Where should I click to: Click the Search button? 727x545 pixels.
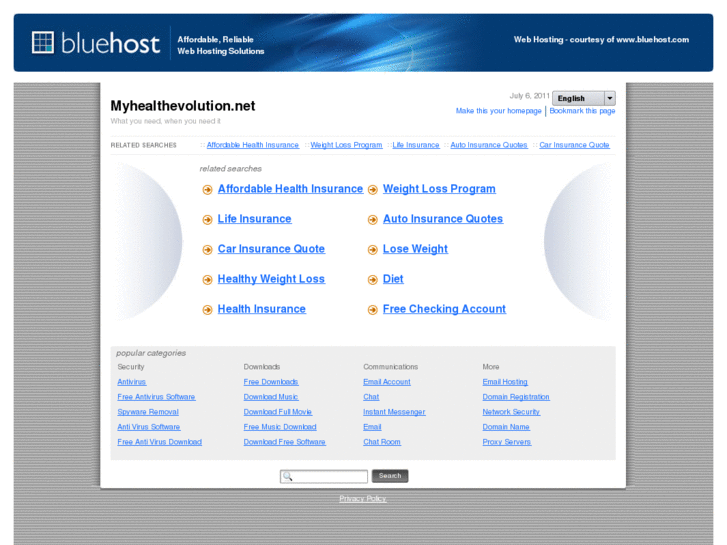pyautogui.click(x=390, y=476)
